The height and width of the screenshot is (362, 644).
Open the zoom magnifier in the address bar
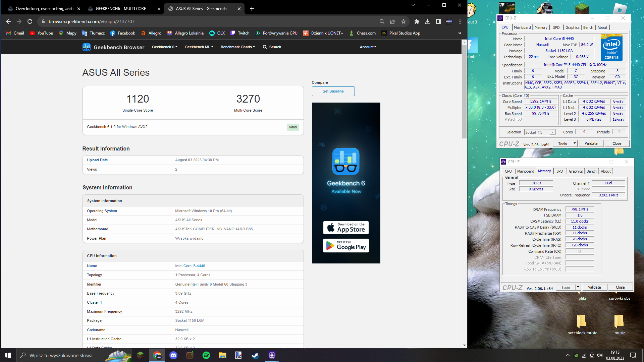(x=382, y=21)
